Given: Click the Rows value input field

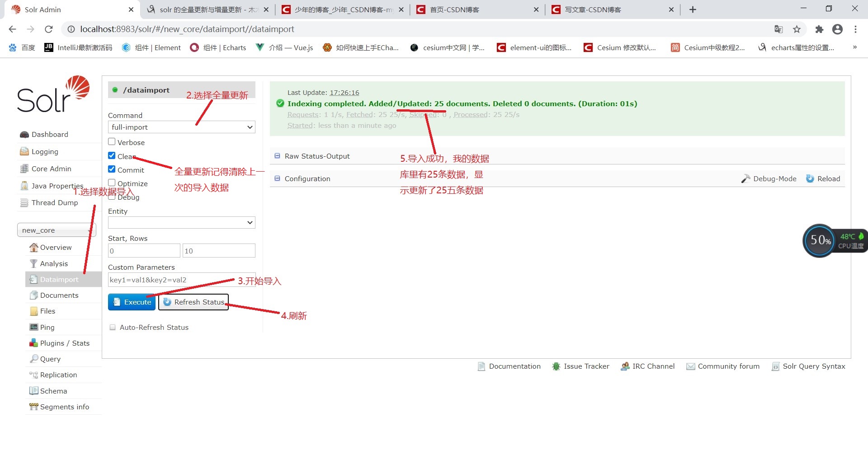Looking at the screenshot, I should pyautogui.click(x=219, y=251).
